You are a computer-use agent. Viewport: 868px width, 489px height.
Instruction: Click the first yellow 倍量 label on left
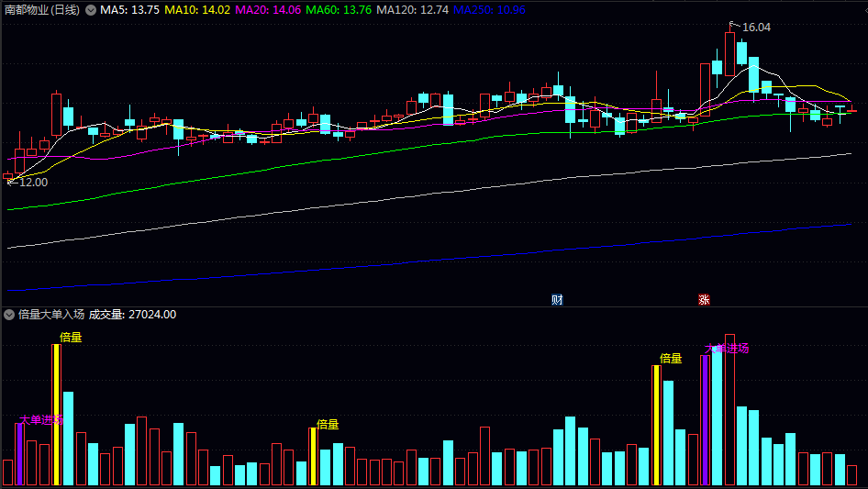[x=71, y=338]
